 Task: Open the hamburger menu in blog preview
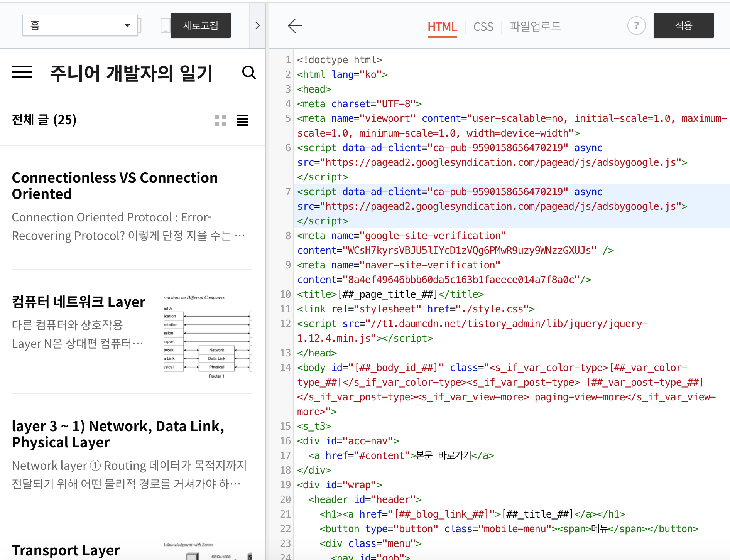[x=22, y=72]
